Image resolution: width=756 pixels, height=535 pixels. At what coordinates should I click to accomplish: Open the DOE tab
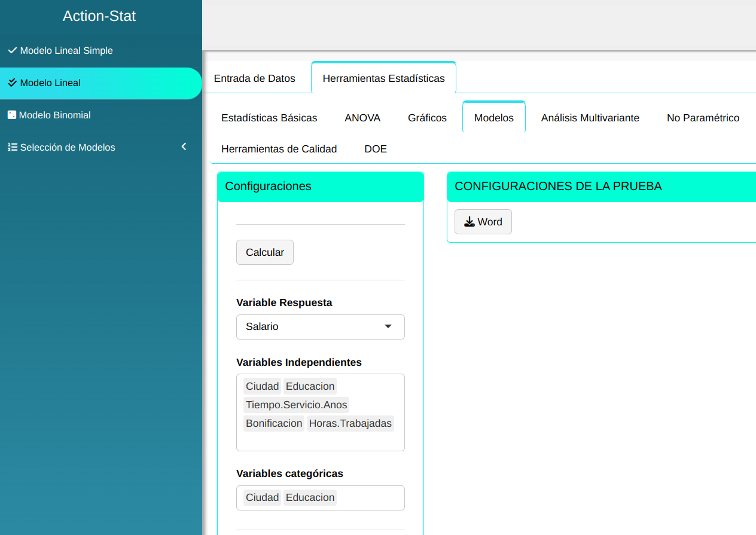pyautogui.click(x=376, y=149)
